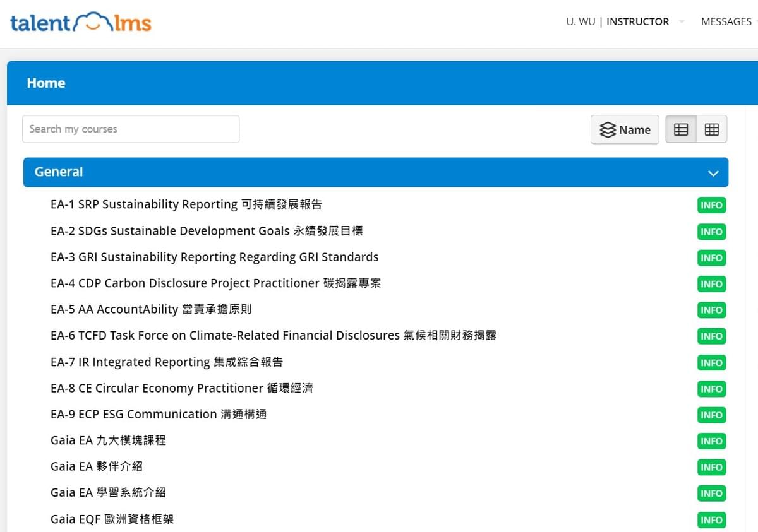Click inside Search my courses field

click(x=131, y=129)
